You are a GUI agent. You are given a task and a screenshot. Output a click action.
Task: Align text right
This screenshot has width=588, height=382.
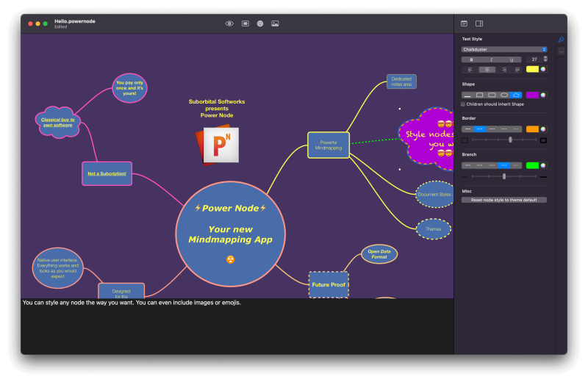pos(504,70)
